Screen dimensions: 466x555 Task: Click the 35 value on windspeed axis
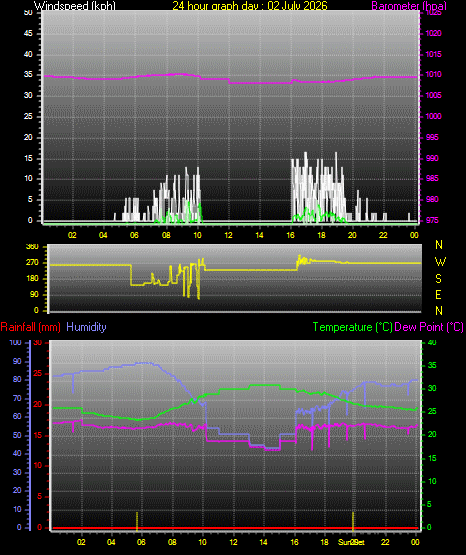tap(28, 74)
